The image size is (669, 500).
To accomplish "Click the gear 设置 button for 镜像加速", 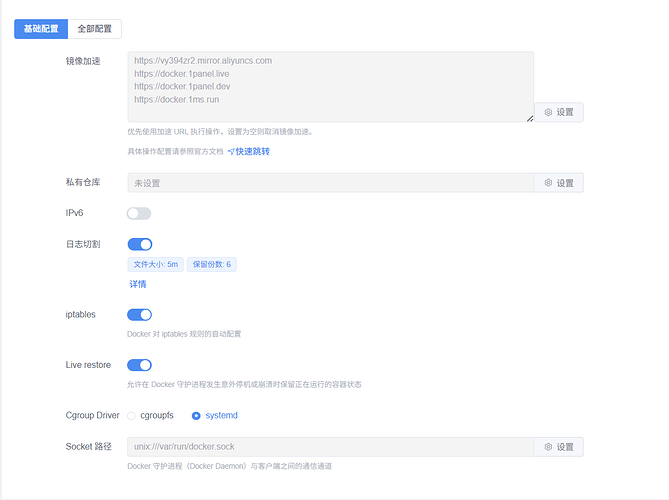I will tap(558, 112).
